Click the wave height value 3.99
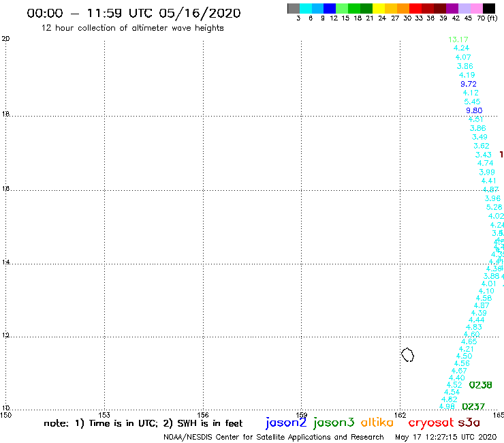This screenshot has height=443, width=504. click(487, 172)
